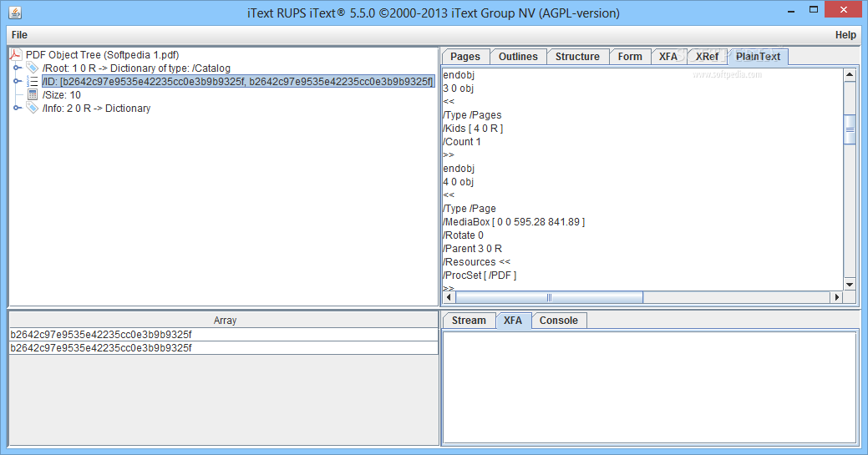Screen dimensions: 868x455
Task: Open the Console tab
Action: (559, 321)
